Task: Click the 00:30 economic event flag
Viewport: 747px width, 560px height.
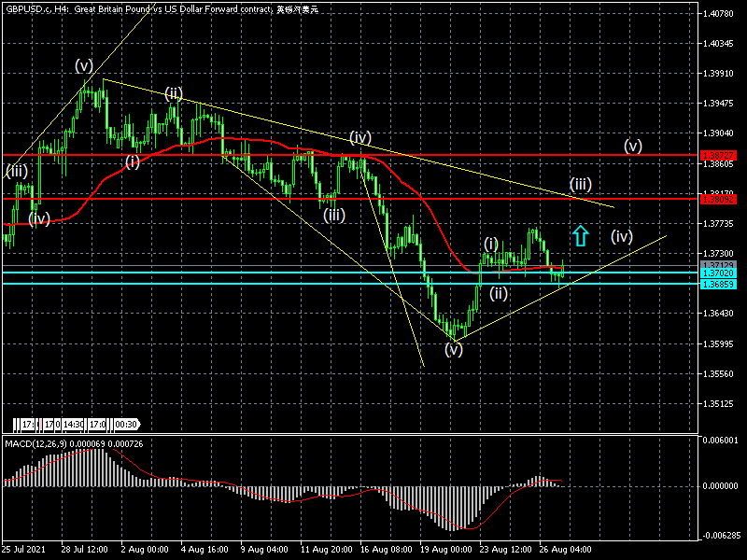Action: tap(125, 423)
